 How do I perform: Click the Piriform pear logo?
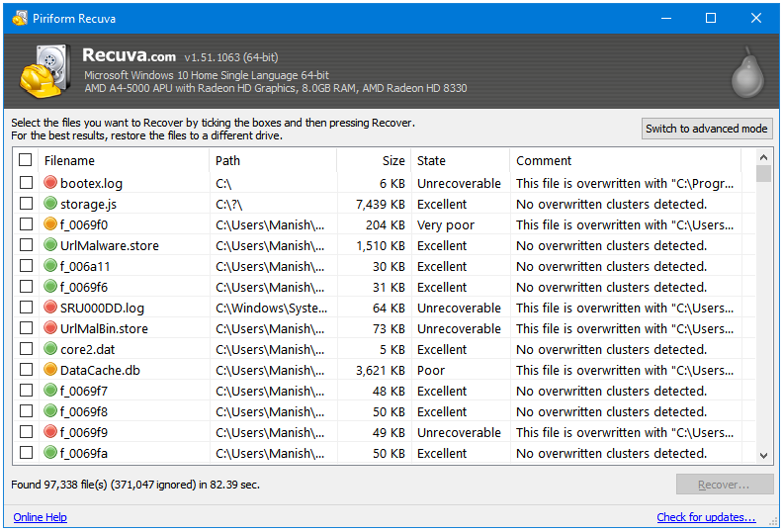pyautogui.click(x=747, y=73)
